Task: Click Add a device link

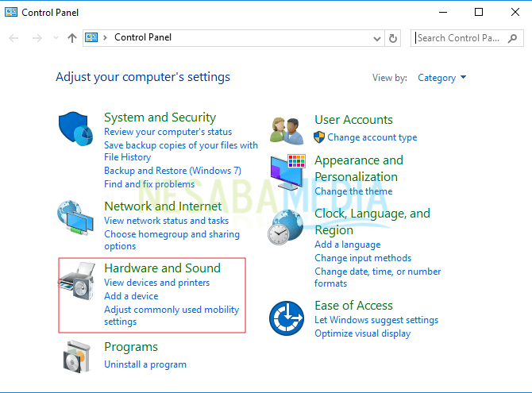Action: point(131,296)
